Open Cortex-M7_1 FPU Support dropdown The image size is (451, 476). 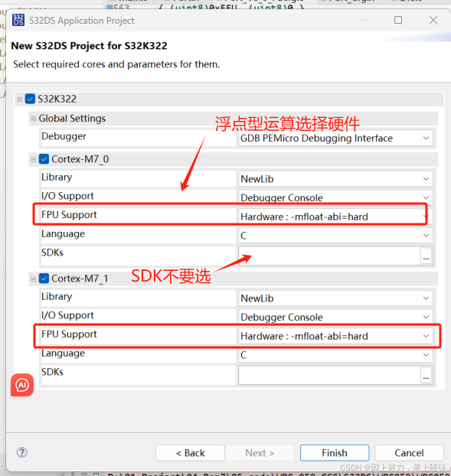[x=335, y=336]
